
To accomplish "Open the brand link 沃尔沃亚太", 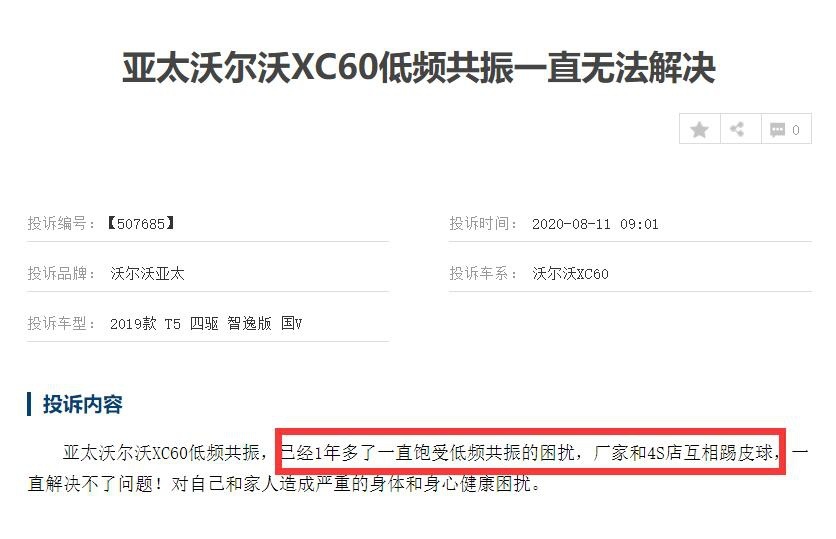I will click(x=147, y=273).
